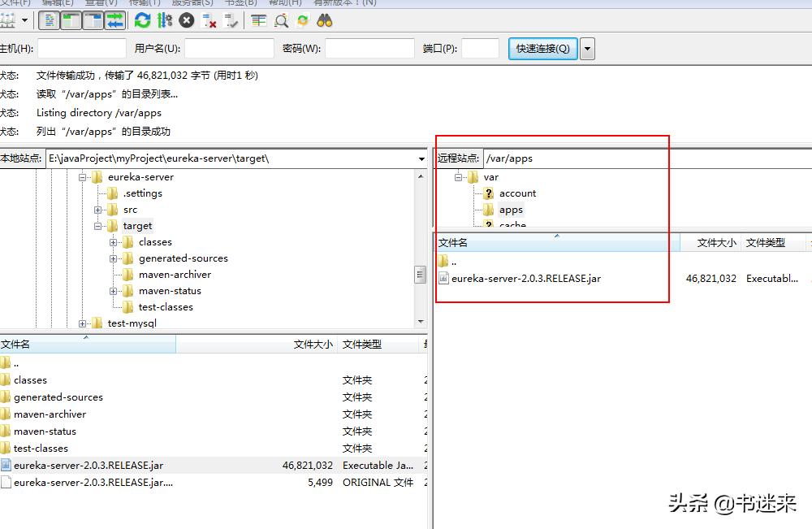Refresh the file and folder lists

pyautogui.click(x=142, y=21)
